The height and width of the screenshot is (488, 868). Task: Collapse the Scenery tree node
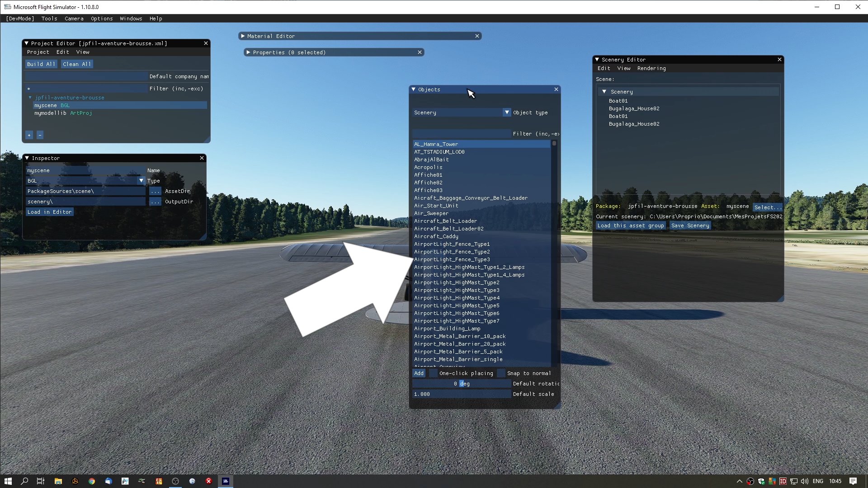pyautogui.click(x=604, y=92)
